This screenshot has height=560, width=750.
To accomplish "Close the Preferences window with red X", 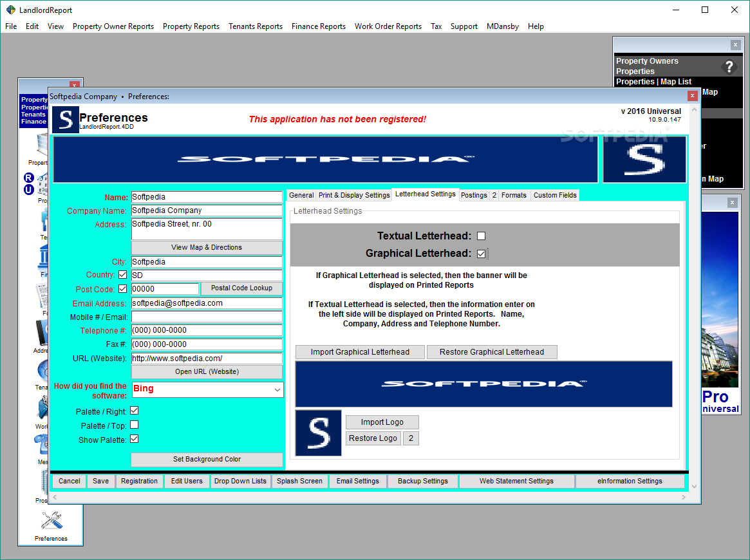I will (x=692, y=96).
